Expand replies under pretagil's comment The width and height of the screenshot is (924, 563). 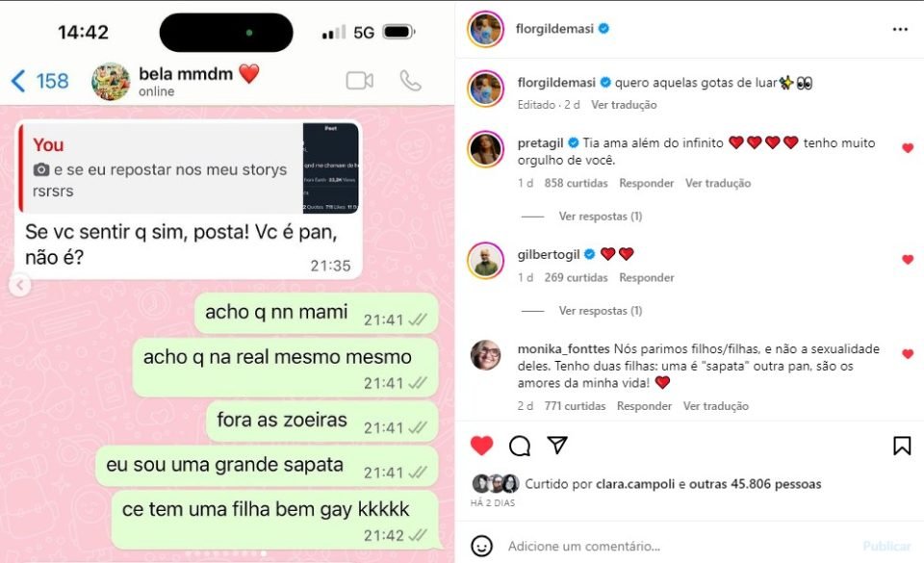click(x=600, y=217)
